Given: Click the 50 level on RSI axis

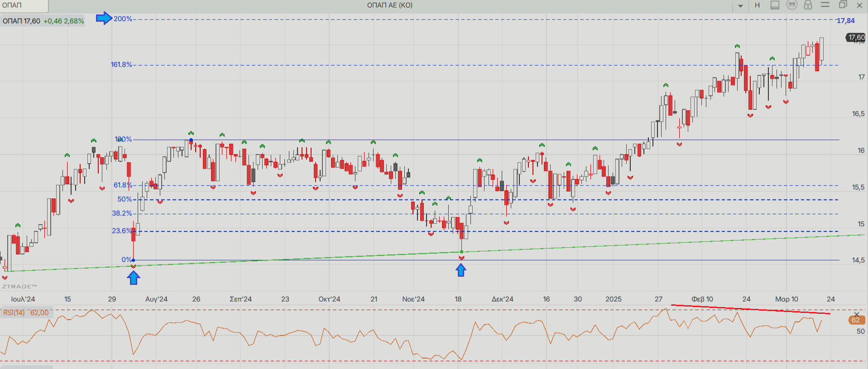Looking at the screenshot, I should click(x=860, y=331).
